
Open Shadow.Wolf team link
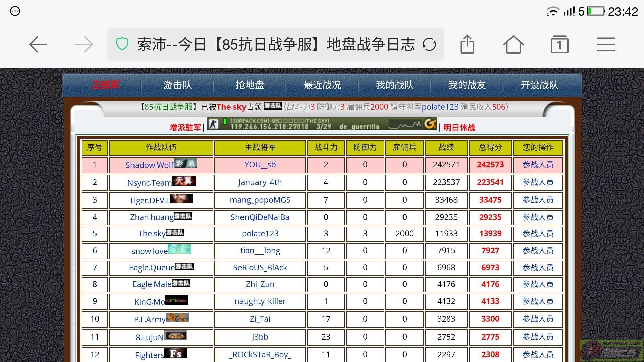(x=150, y=165)
